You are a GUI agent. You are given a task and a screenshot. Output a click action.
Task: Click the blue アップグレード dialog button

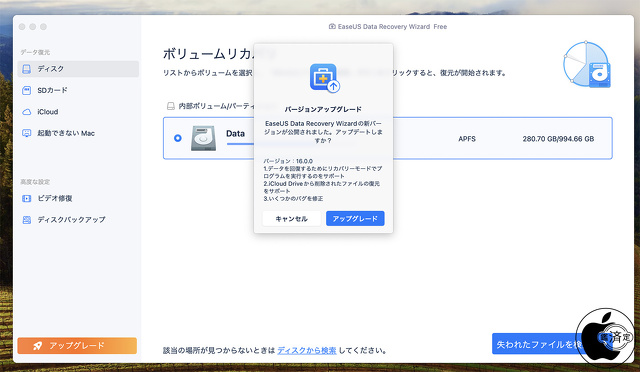point(355,218)
